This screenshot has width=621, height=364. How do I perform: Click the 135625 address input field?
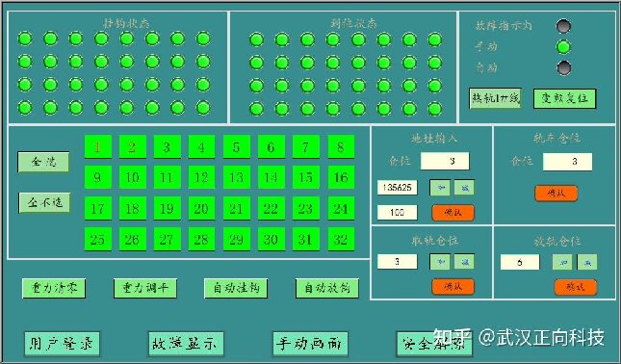[398, 187]
